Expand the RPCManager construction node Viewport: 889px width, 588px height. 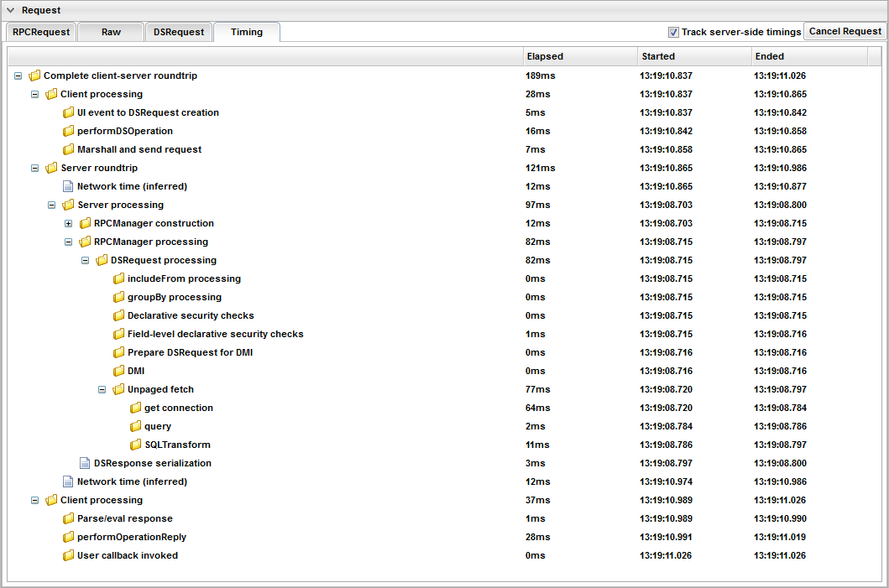click(x=69, y=224)
